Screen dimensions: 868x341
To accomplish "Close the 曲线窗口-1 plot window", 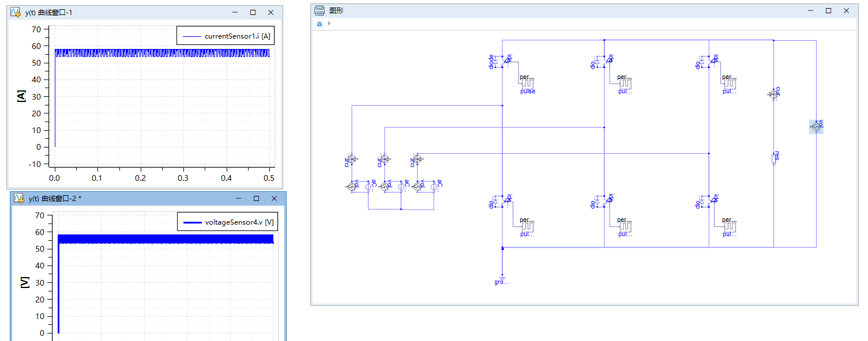I will click(270, 12).
